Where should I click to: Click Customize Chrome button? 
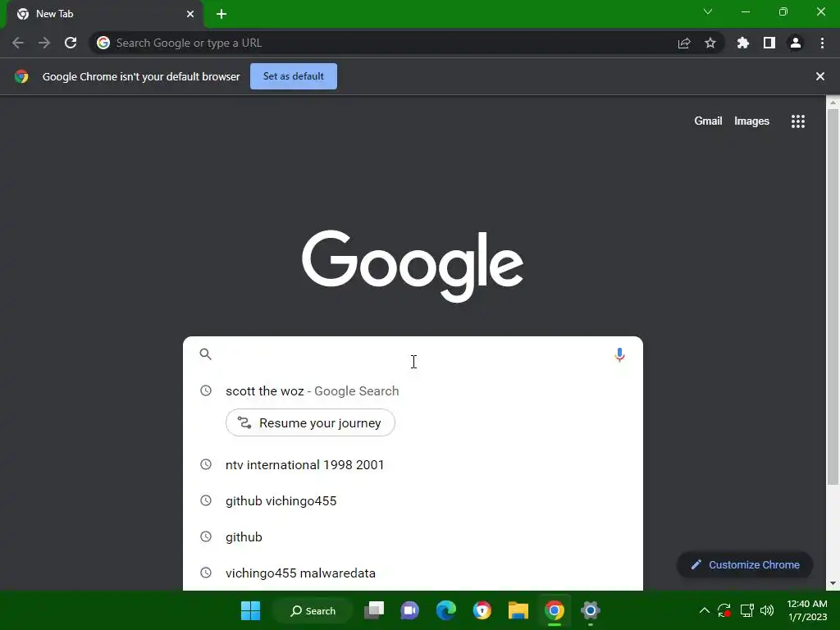[x=745, y=564]
